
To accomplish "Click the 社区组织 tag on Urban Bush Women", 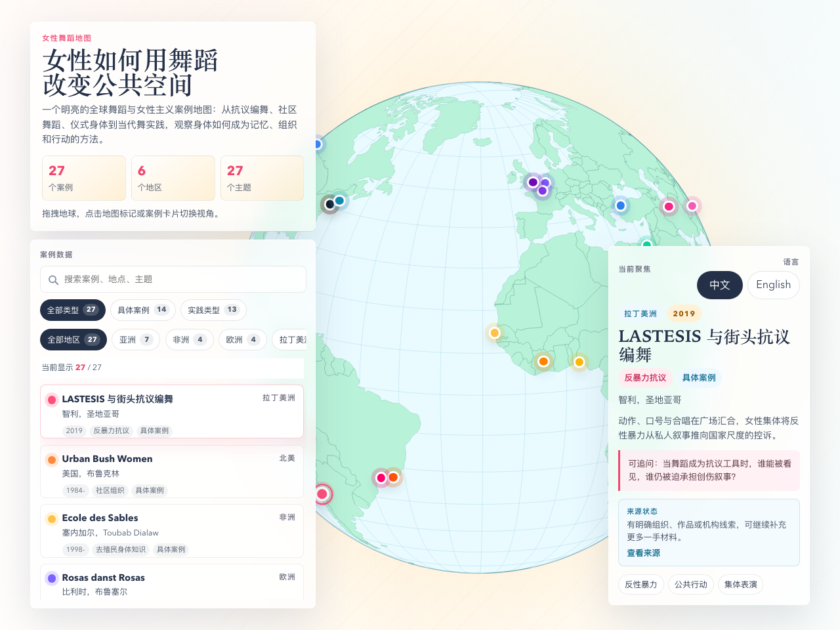I will [x=110, y=490].
